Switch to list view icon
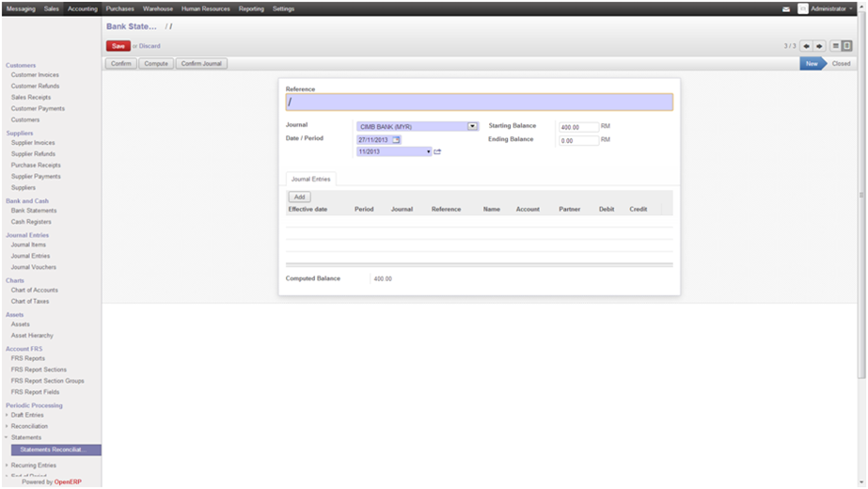The height and width of the screenshot is (489, 868). [x=836, y=46]
